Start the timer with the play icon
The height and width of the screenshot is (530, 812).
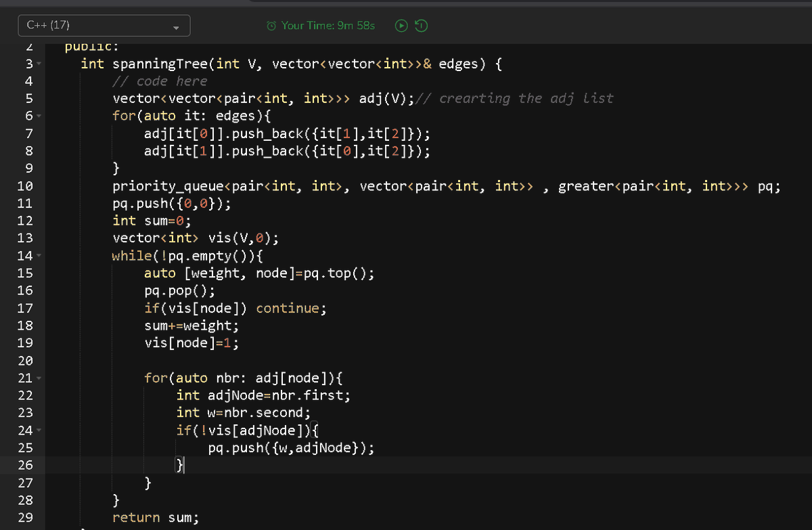pyautogui.click(x=402, y=26)
